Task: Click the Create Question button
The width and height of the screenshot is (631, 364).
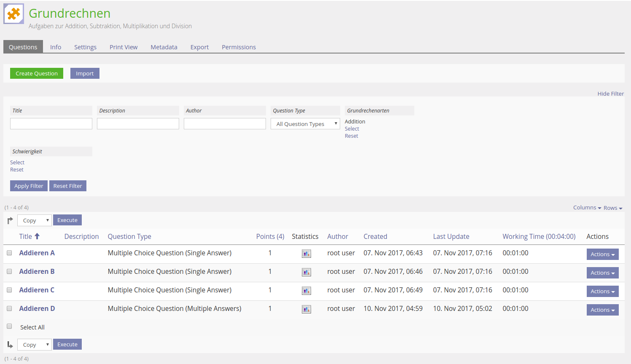Action: click(x=37, y=73)
